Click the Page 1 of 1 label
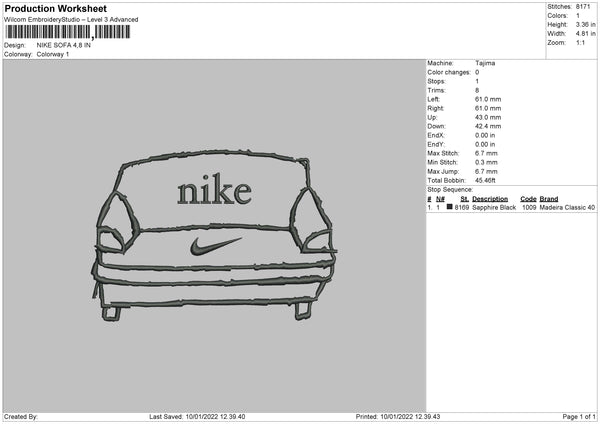This screenshot has height=424, width=600. pyautogui.click(x=579, y=417)
